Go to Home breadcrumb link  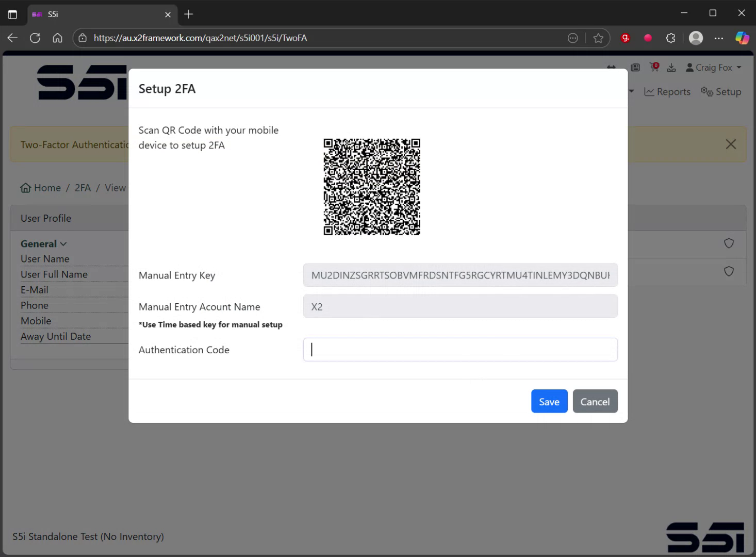coord(41,188)
